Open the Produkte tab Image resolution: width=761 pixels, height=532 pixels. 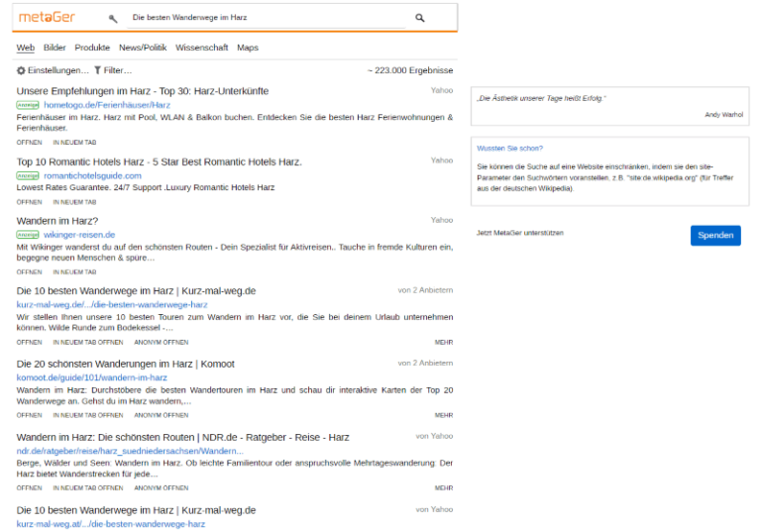tap(92, 48)
